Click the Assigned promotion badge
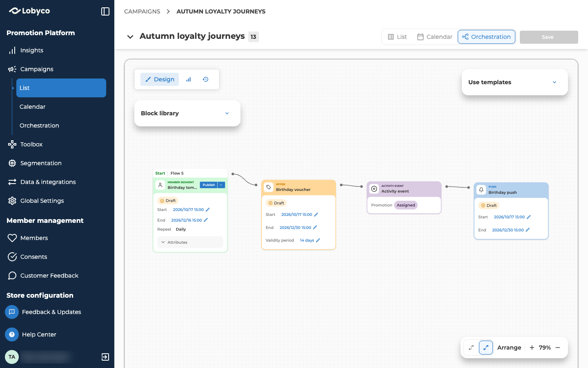 [406, 205]
